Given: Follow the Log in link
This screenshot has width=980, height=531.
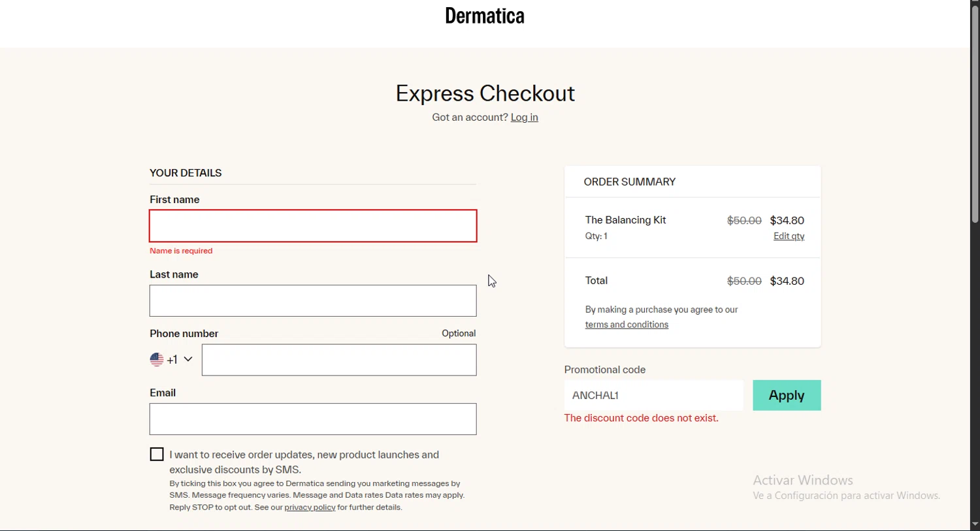Looking at the screenshot, I should coord(525,118).
